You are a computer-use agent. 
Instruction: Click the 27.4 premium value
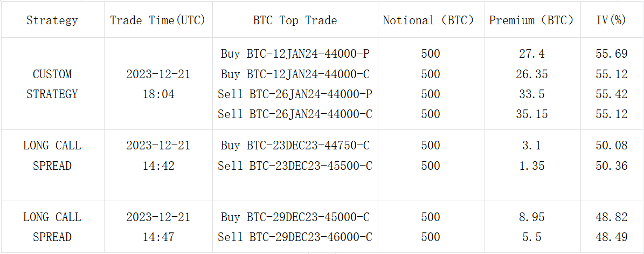pyautogui.click(x=531, y=54)
